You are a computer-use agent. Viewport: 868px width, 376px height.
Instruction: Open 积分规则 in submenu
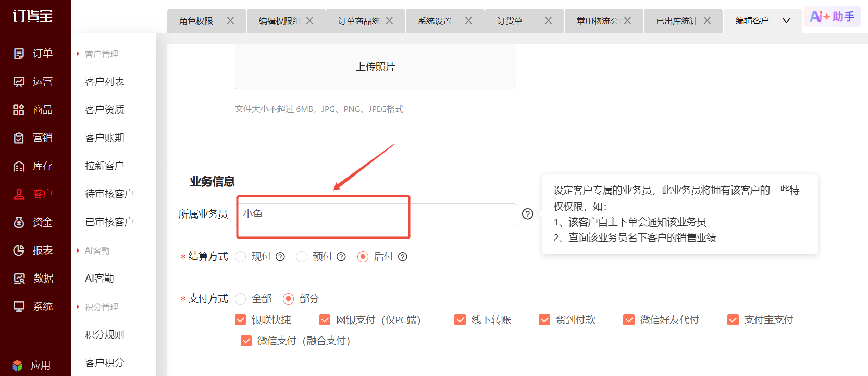105,335
